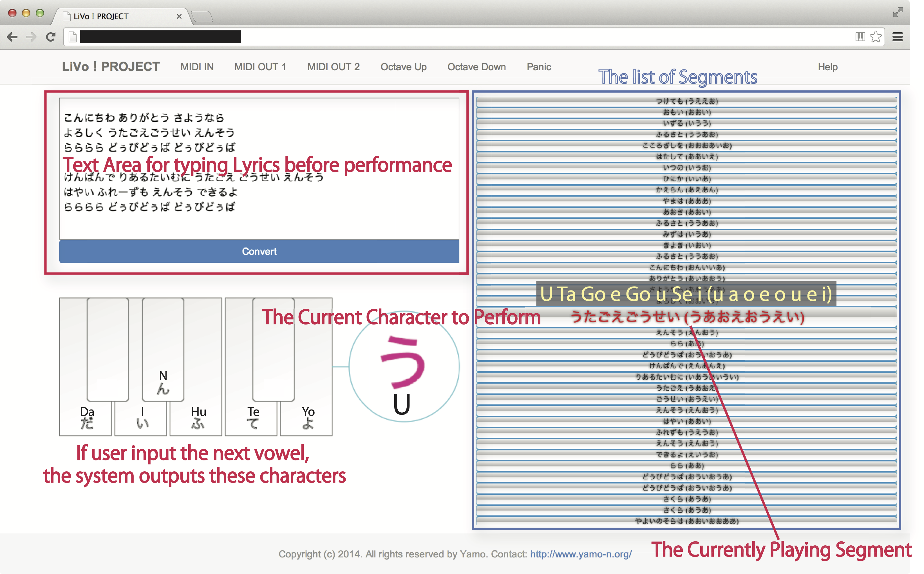
Task: Reload the LiVo page
Action: click(x=51, y=37)
